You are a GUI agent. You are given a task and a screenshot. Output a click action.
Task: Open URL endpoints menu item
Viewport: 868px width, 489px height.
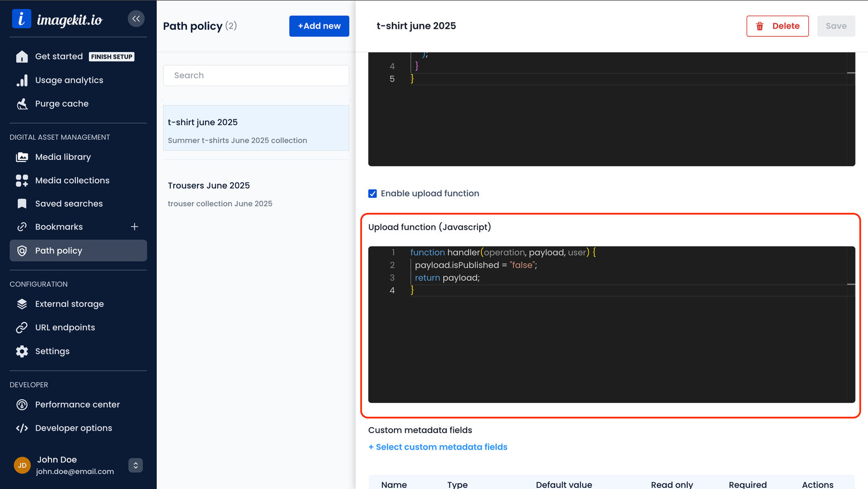[x=78, y=327]
